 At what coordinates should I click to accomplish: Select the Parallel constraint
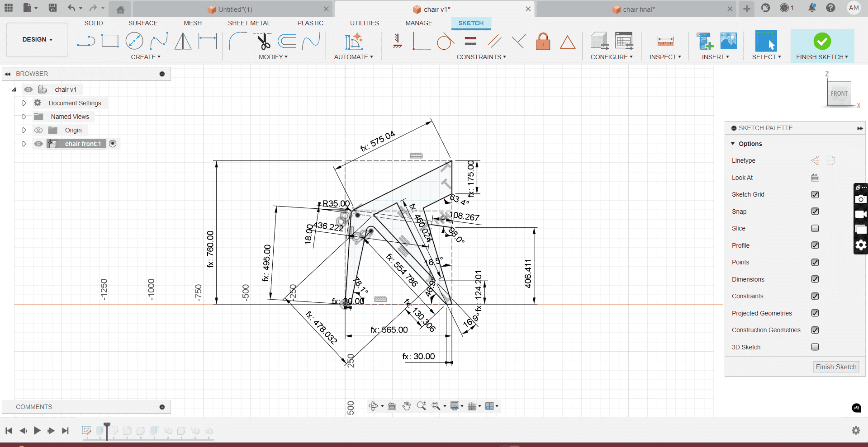pos(494,41)
